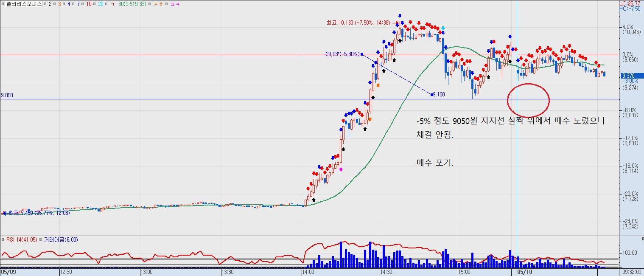Viewport: 644px width, 276px height.
Task: Click the LC:25,77 readout
Action: [631, 3]
